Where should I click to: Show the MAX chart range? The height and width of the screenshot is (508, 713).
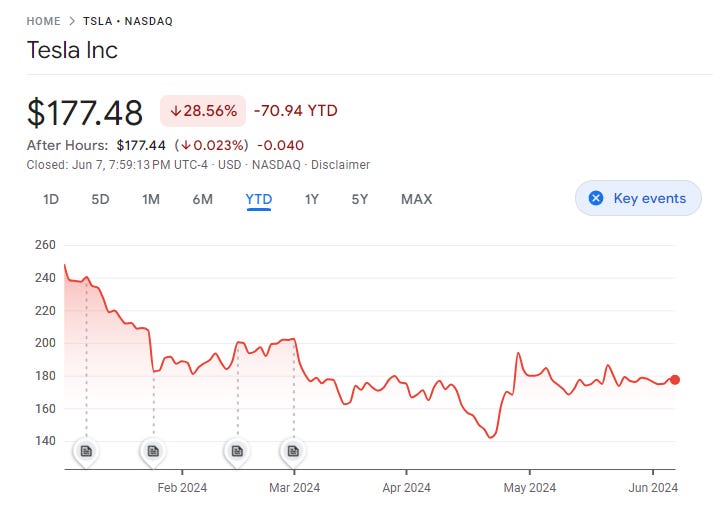[x=417, y=199]
